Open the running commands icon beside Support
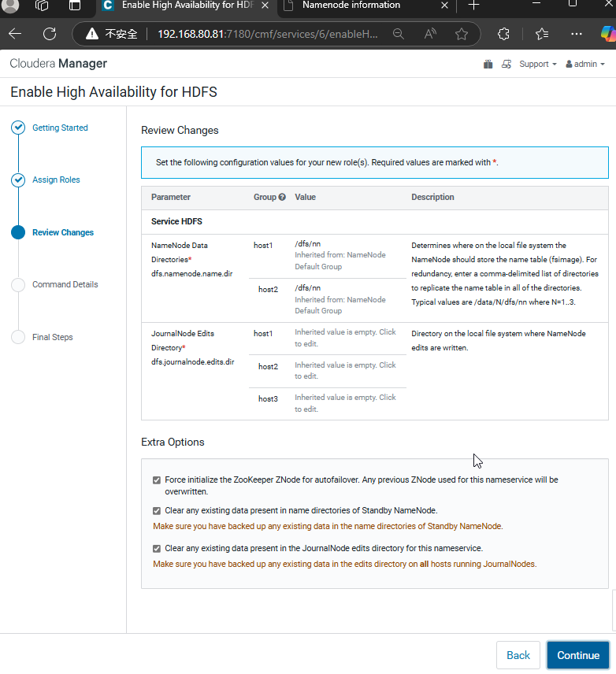 507,64
